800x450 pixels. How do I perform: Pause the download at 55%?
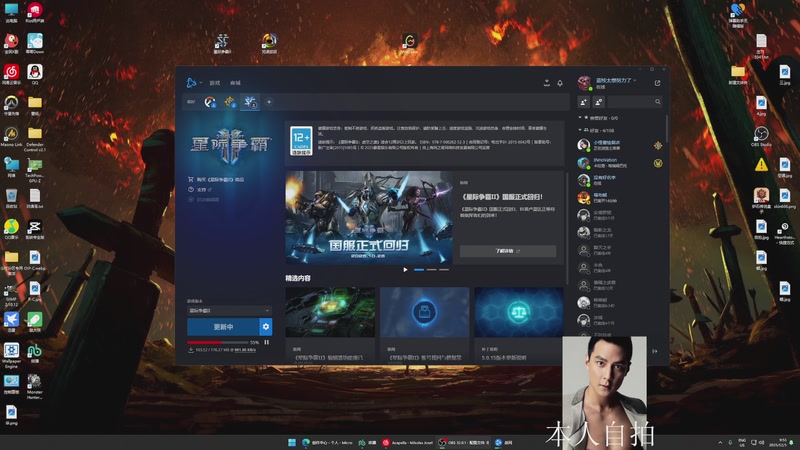point(266,342)
